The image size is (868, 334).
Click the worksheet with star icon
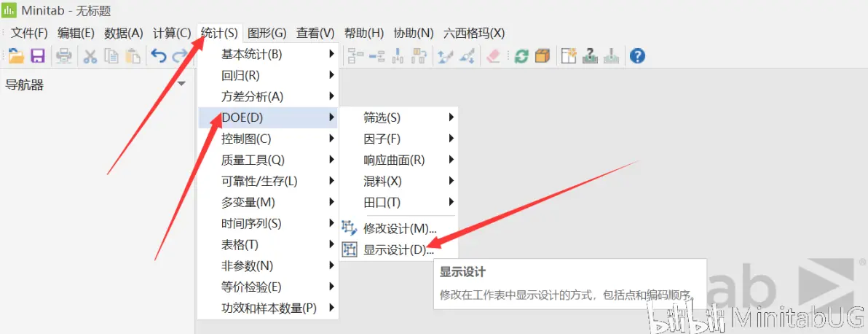click(x=569, y=56)
